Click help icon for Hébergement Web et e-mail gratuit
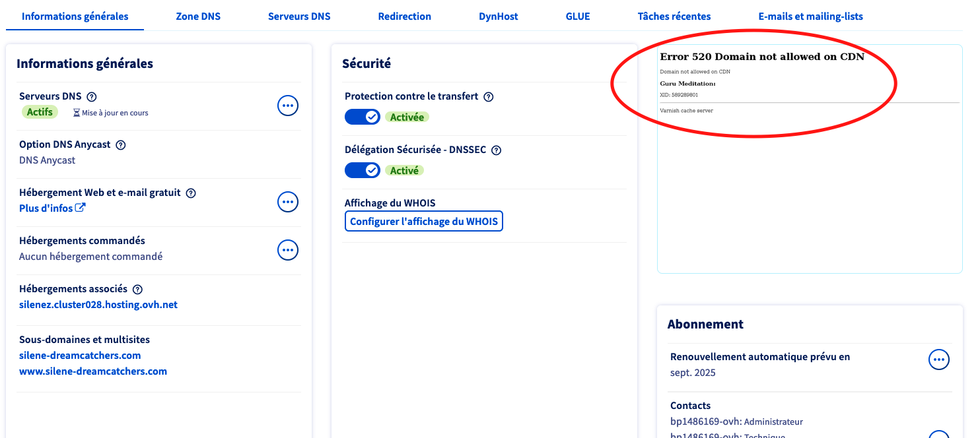This screenshot has width=980, height=438. (191, 193)
